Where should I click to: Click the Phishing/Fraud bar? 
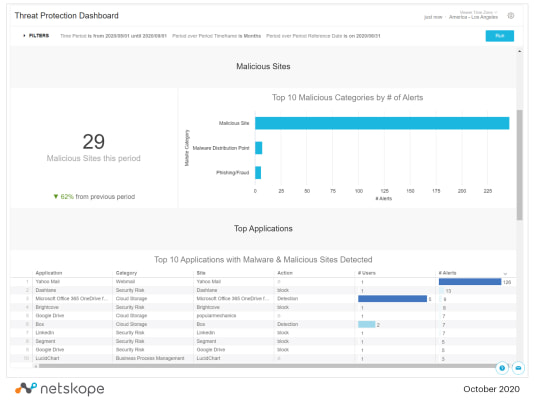point(258,173)
